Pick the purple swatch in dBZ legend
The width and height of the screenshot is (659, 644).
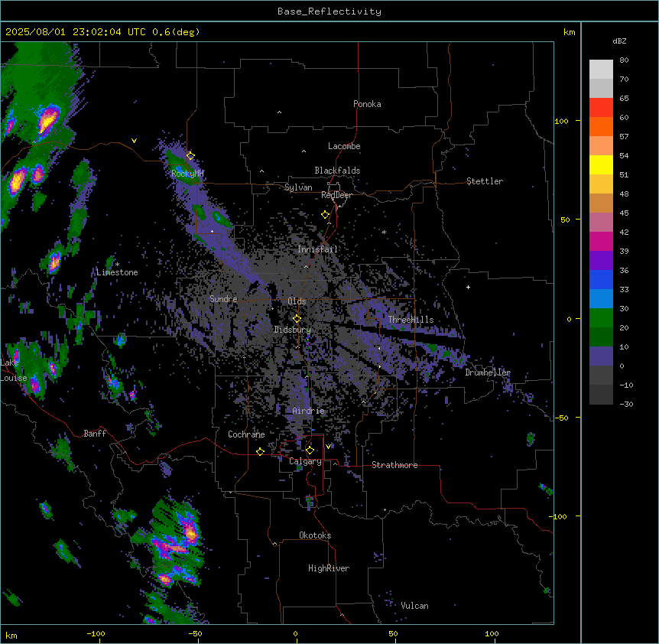601,261
